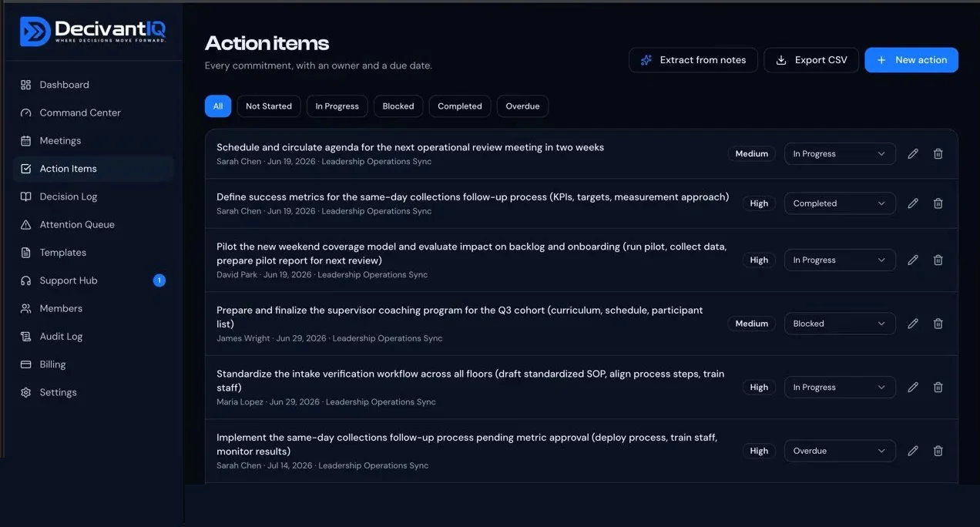Click the Decision Log book icon
980x527 pixels.
(26, 196)
